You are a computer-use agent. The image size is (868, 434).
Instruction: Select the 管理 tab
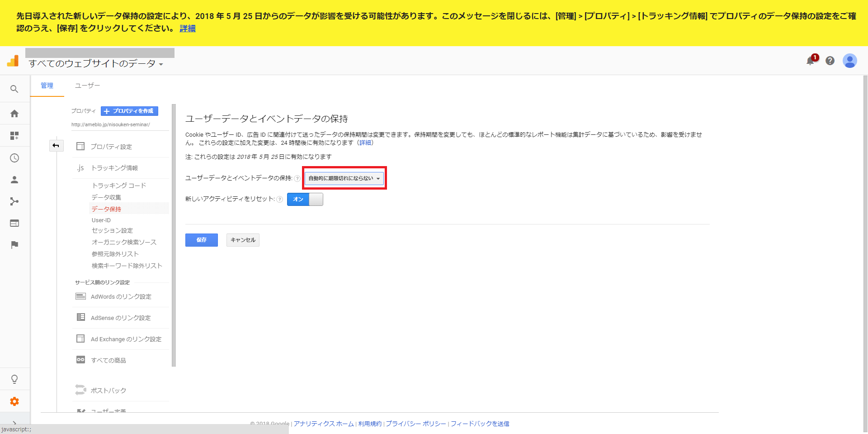[x=47, y=86]
